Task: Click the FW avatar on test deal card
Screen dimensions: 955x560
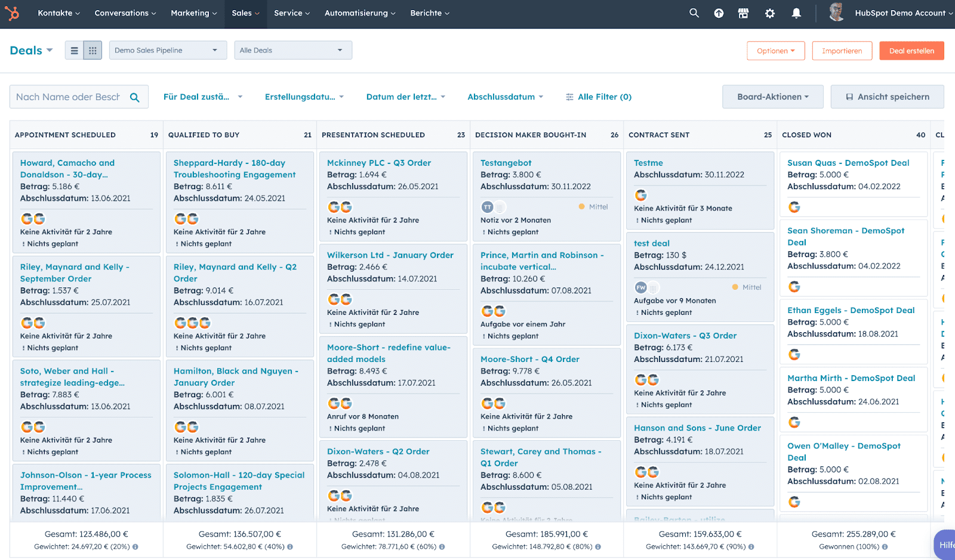Action: click(x=640, y=287)
